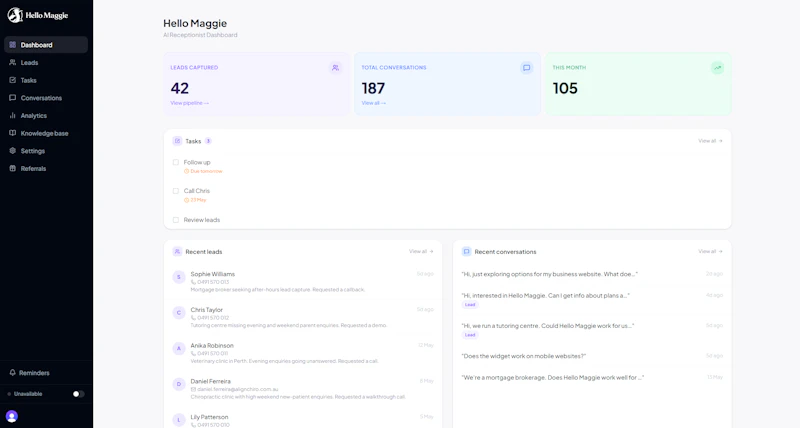Check the Follow up task checkbox
The height and width of the screenshot is (428, 800).
(x=176, y=162)
